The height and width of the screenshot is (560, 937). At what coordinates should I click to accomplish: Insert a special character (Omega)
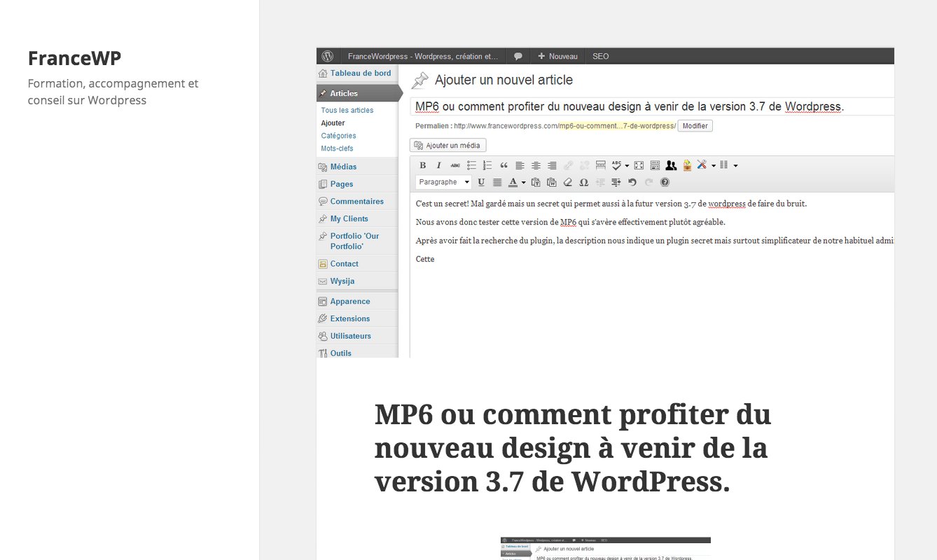pos(584,182)
